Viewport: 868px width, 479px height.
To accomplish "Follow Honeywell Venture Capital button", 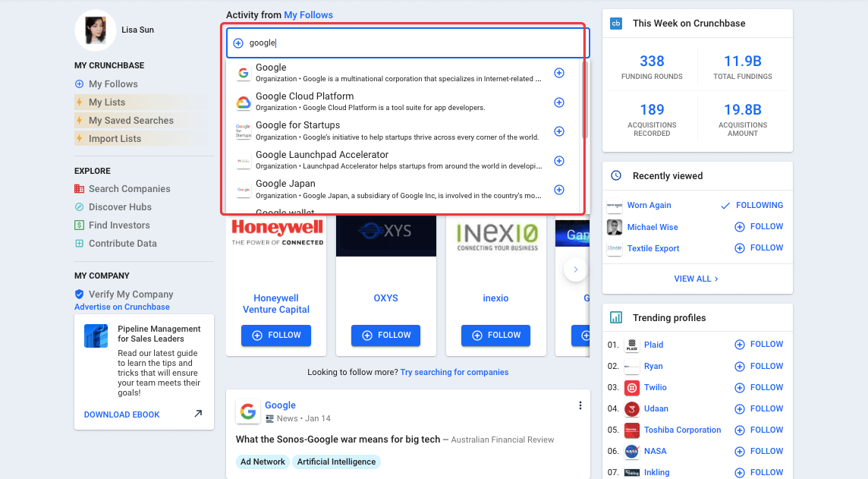I will [276, 336].
